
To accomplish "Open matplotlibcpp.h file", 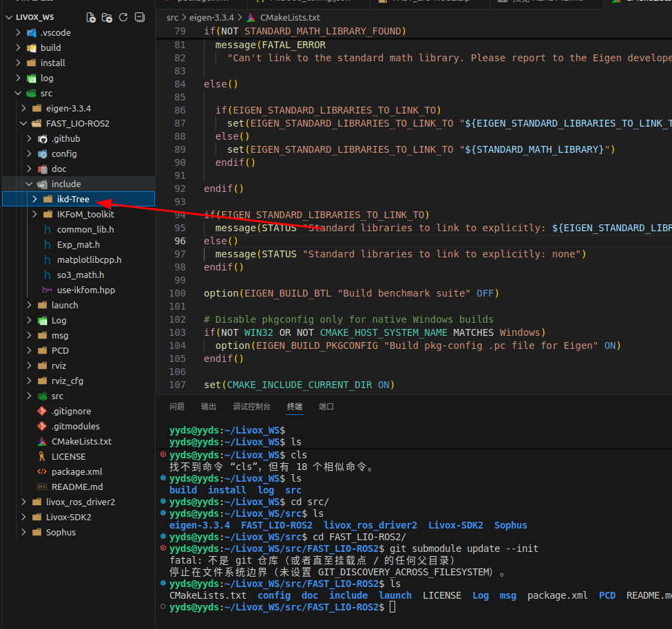I will (89, 259).
